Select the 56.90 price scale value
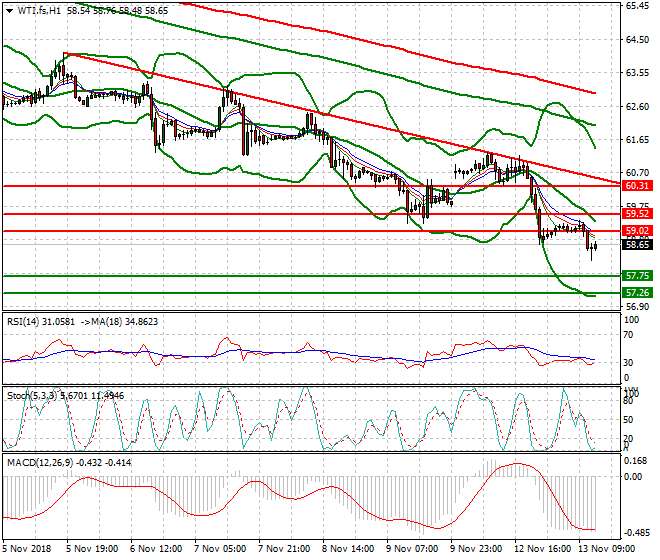The width and height of the screenshot is (660, 560). [x=637, y=307]
